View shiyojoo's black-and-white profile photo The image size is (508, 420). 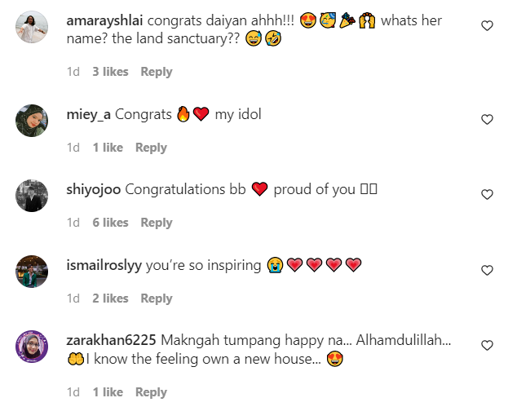32,196
